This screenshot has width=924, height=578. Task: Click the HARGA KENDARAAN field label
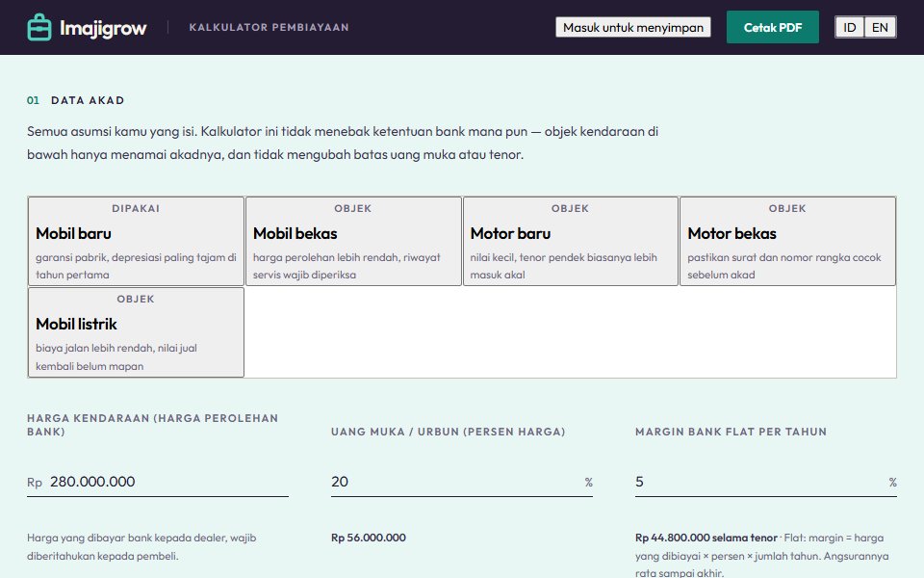coord(152,425)
